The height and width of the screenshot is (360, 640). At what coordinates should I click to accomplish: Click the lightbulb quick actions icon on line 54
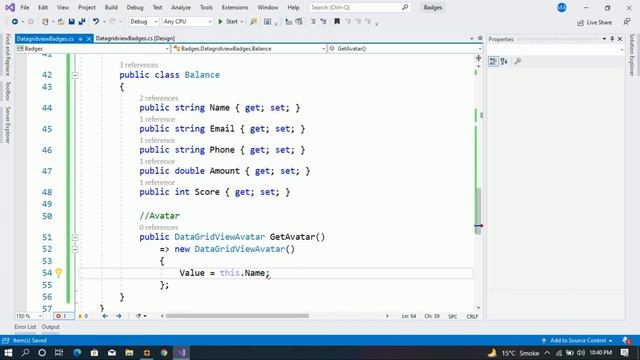pos(58,273)
